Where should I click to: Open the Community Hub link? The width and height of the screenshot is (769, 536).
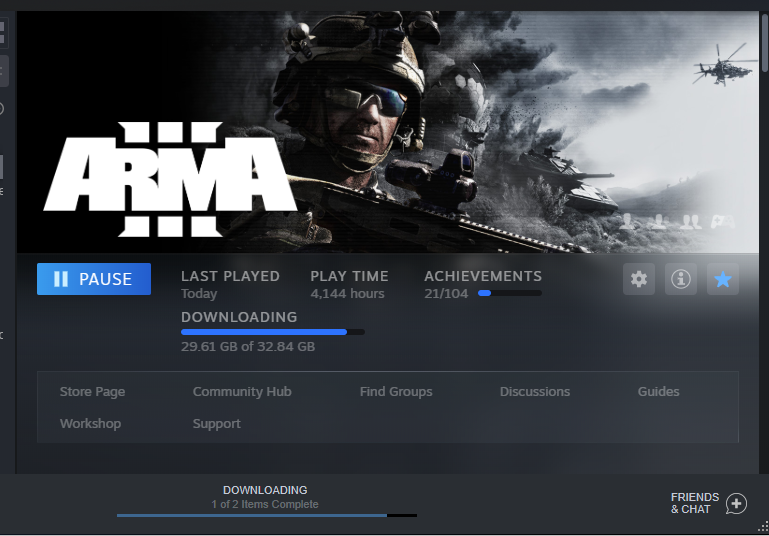[242, 392]
